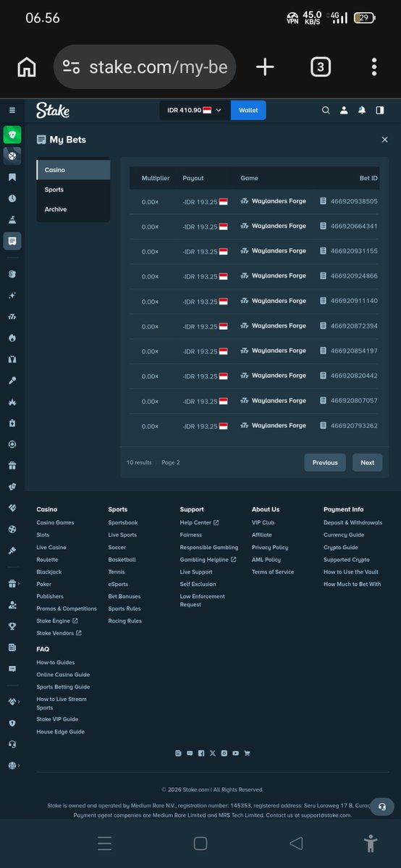Open the gift box sidebar icon
This screenshot has width=401, height=868.
[x=12, y=466]
